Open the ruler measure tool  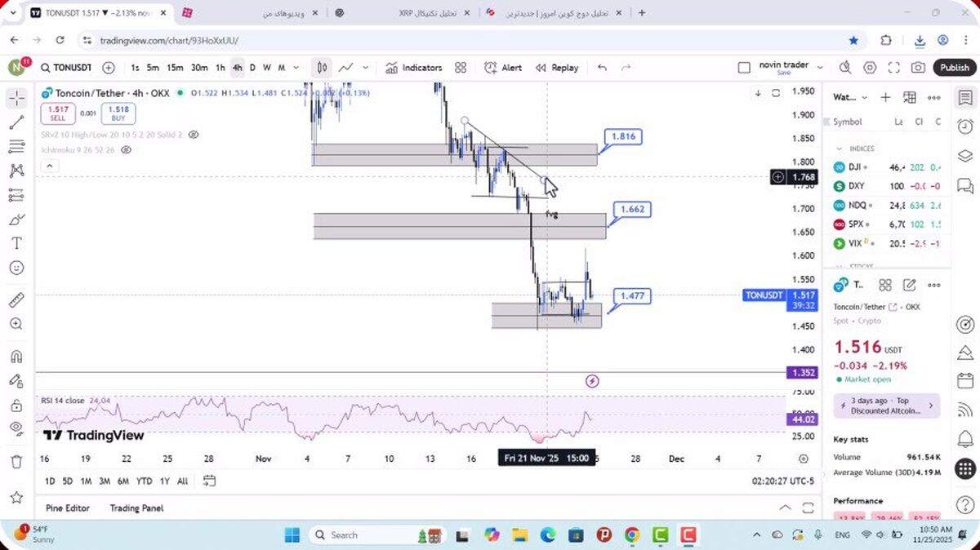[16, 299]
